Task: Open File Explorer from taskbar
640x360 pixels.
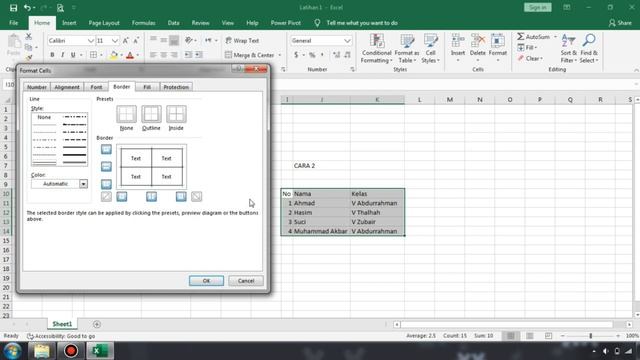Action: [42, 351]
